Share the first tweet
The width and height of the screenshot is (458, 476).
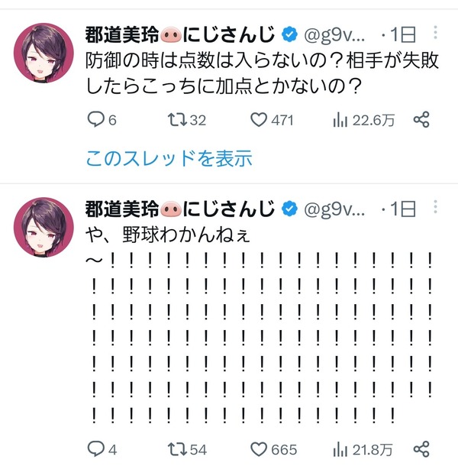coord(421,119)
